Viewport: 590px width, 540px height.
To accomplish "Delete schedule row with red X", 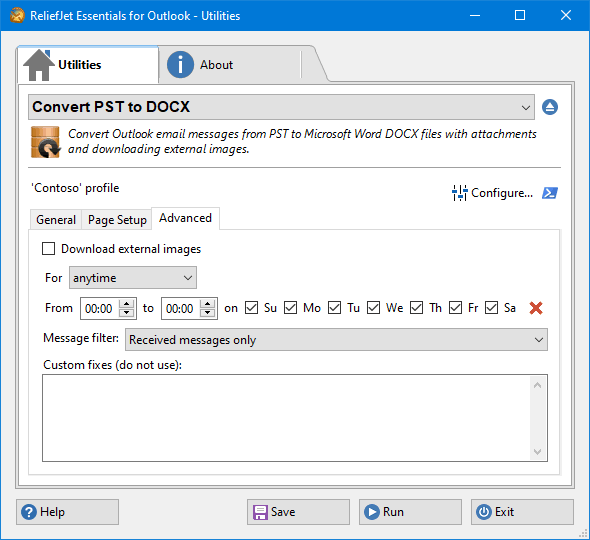I will tap(536, 308).
